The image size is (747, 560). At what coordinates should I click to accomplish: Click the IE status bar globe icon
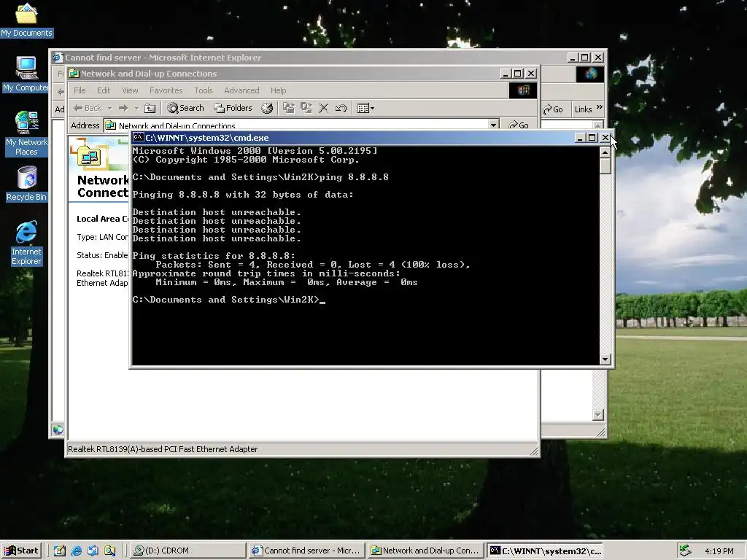(58, 430)
